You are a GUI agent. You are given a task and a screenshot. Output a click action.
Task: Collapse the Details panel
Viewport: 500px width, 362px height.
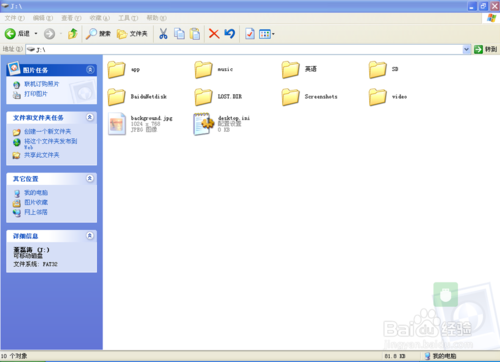click(90, 236)
